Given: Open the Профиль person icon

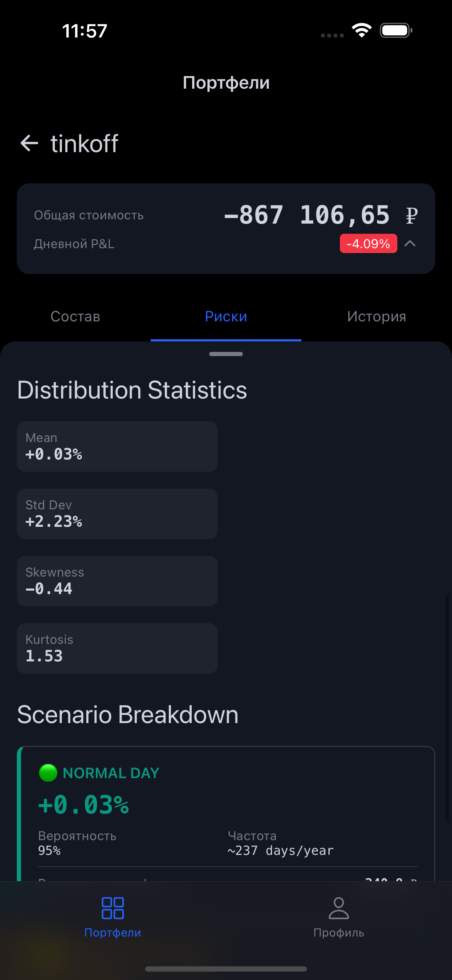Looking at the screenshot, I should 338,908.
